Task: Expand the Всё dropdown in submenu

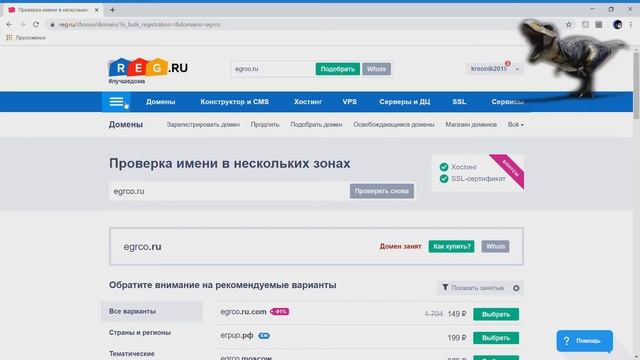Action: pos(516,124)
